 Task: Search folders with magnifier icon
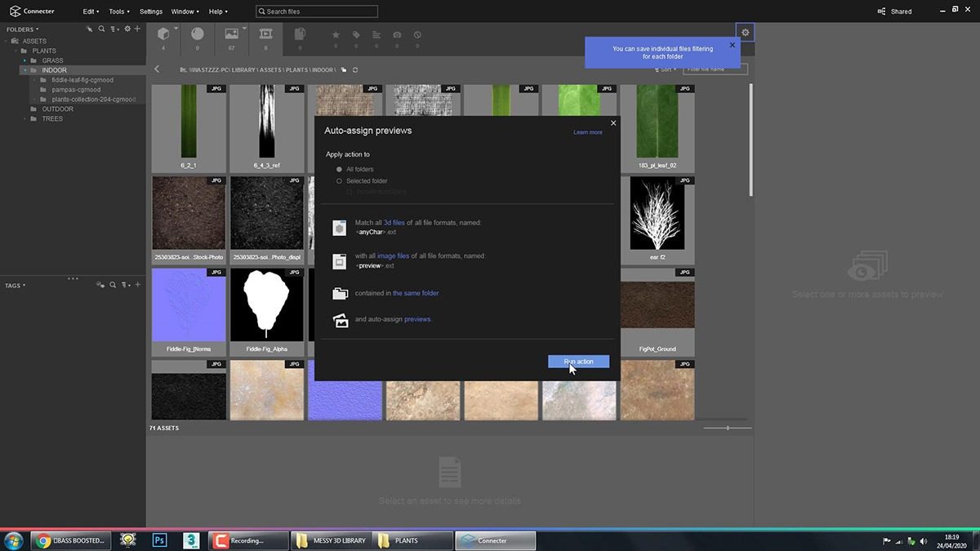tap(102, 29)
